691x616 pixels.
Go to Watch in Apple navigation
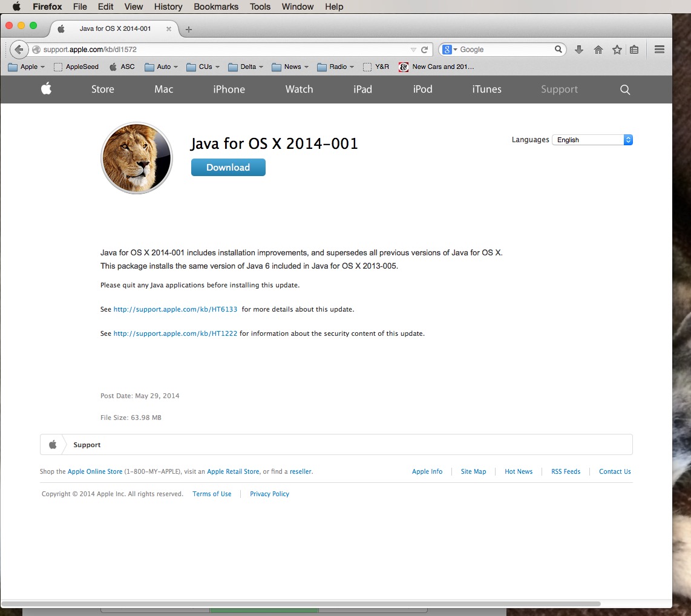pyautogui.click(x=300, y=89)
